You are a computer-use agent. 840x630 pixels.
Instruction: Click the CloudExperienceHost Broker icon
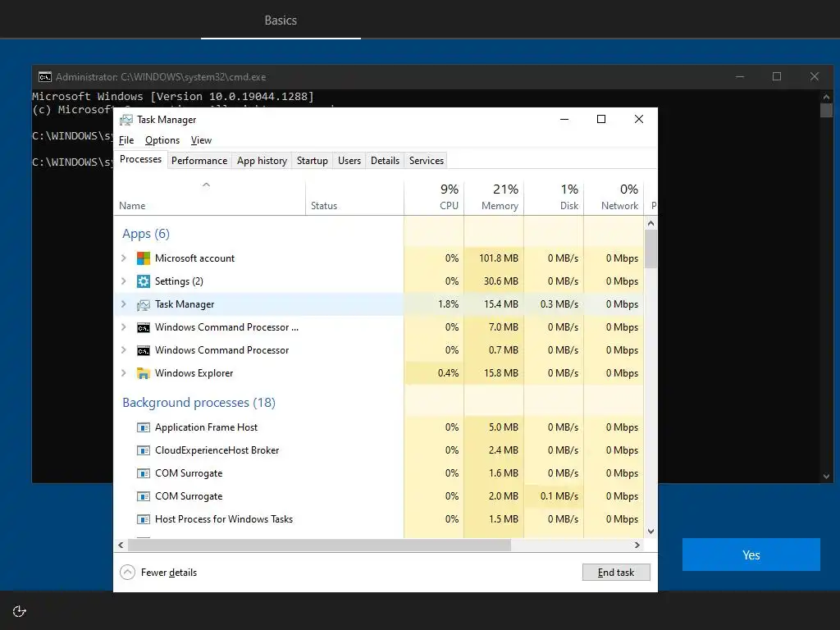(x=143, y=450)
